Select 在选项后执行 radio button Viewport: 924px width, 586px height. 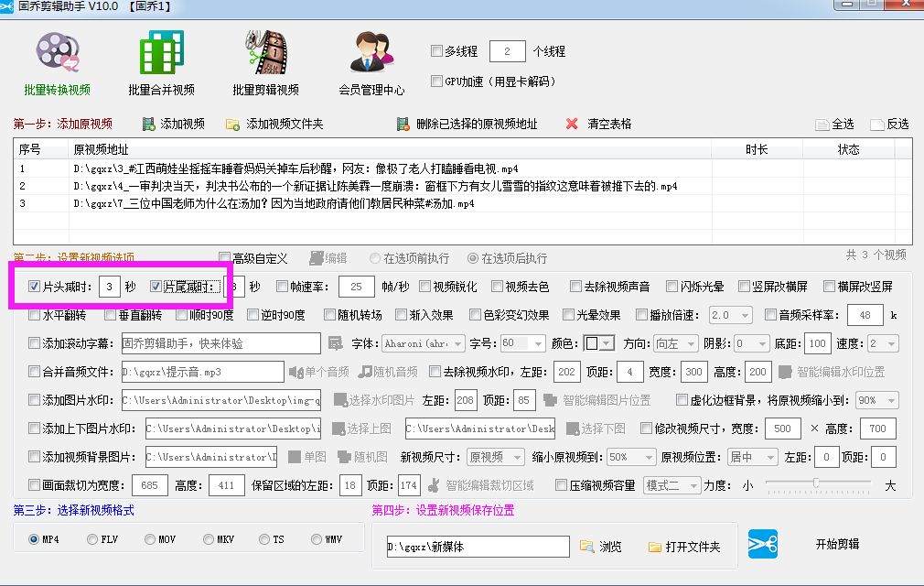pyautogui.click(x=473, y=258)
